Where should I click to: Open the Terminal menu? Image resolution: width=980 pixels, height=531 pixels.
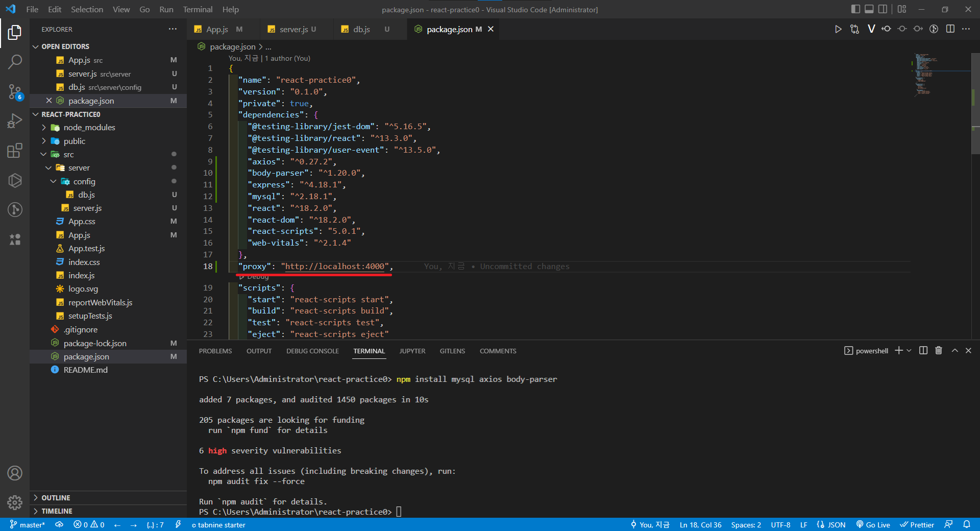198,9
